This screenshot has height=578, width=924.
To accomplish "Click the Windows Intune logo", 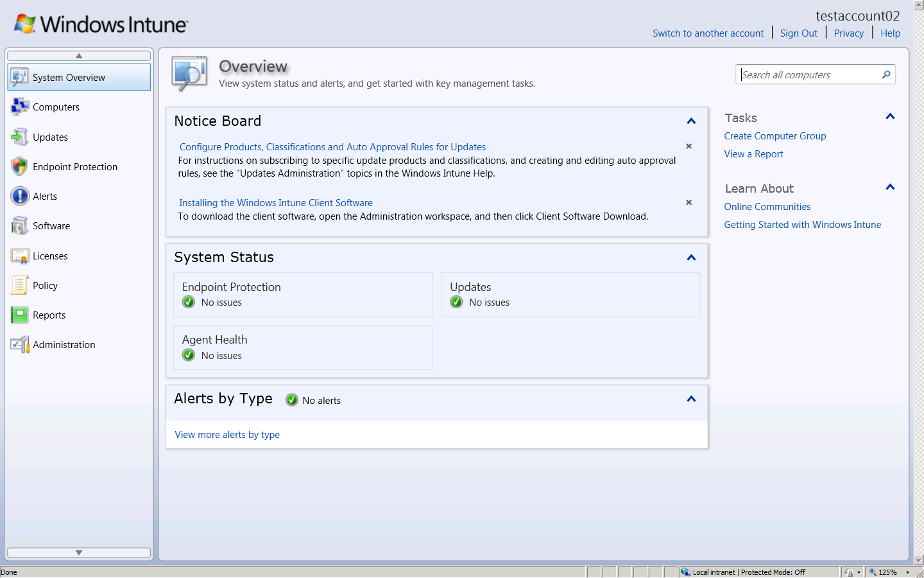I will coord(101,24).
